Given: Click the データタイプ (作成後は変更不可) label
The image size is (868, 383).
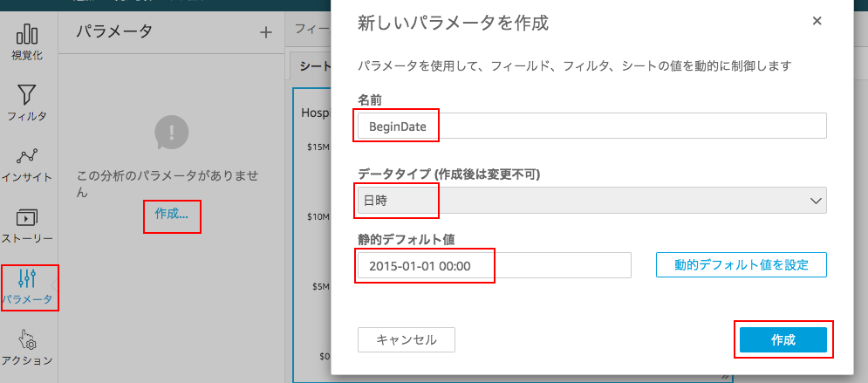Looking at the screenshot, I should (449, 174).
